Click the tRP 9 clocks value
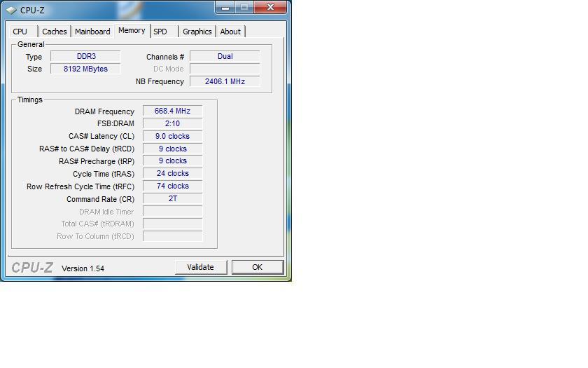588x368 pixels. pos(172,161)
